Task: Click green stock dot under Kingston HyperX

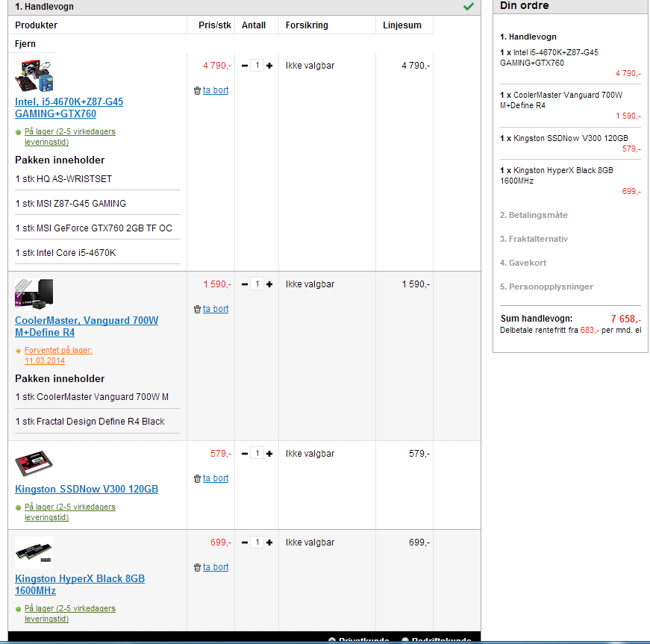Action: (x=18, y=609)
